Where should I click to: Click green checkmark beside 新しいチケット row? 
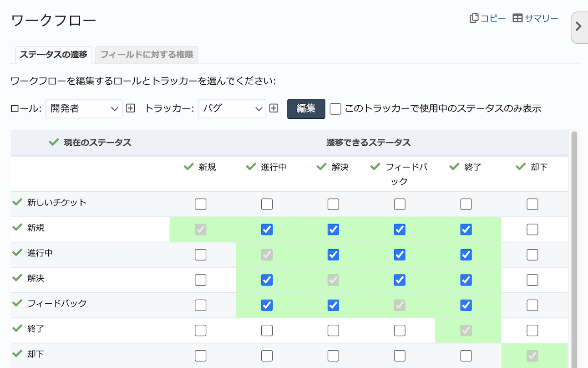coord(17,202)
